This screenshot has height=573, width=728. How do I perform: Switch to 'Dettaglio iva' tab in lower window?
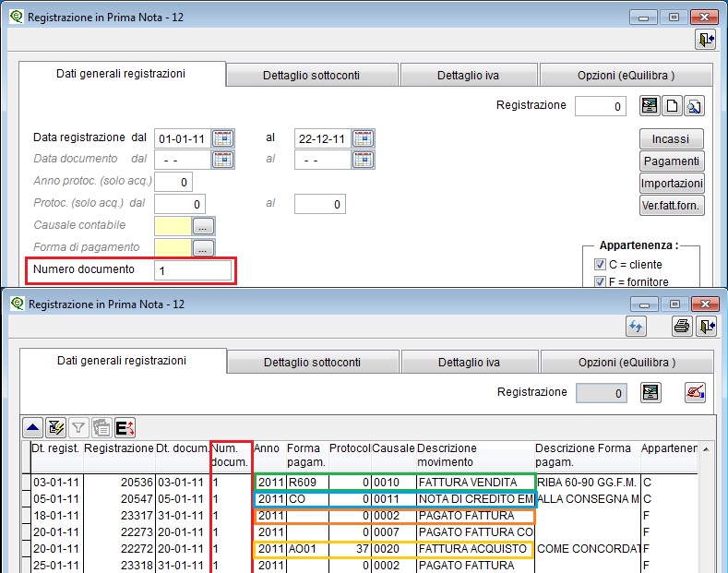click(x=469, y=363)
